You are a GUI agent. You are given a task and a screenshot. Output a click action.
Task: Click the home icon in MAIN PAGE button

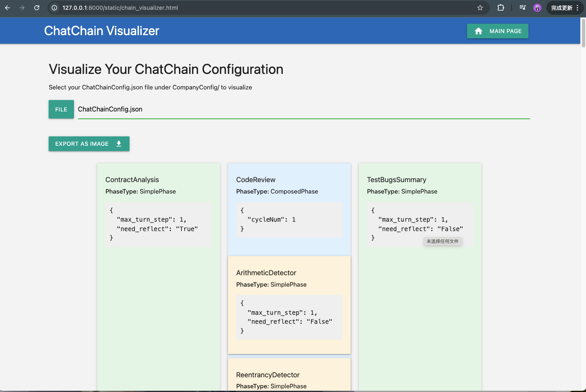[479, 31]
